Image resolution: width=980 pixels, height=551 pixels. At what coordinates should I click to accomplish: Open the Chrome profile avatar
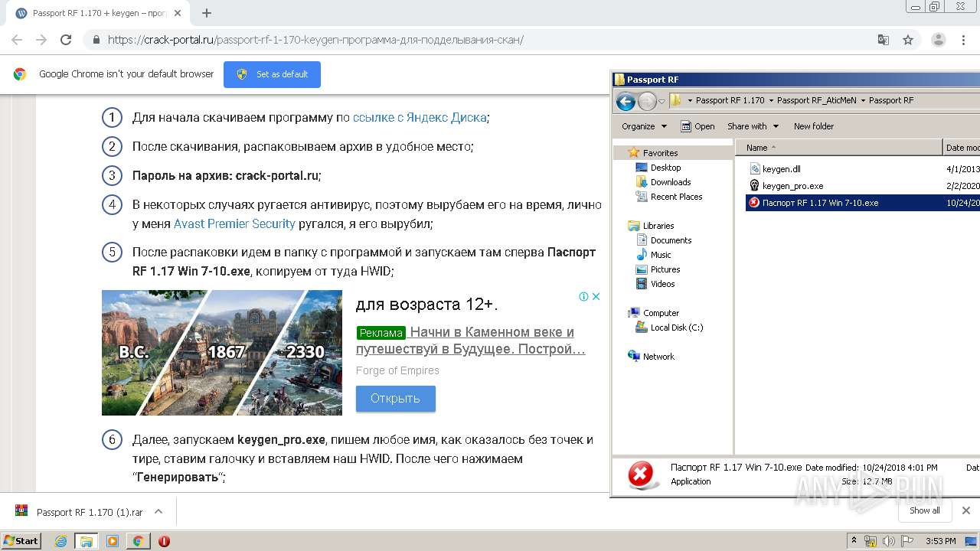938,40
